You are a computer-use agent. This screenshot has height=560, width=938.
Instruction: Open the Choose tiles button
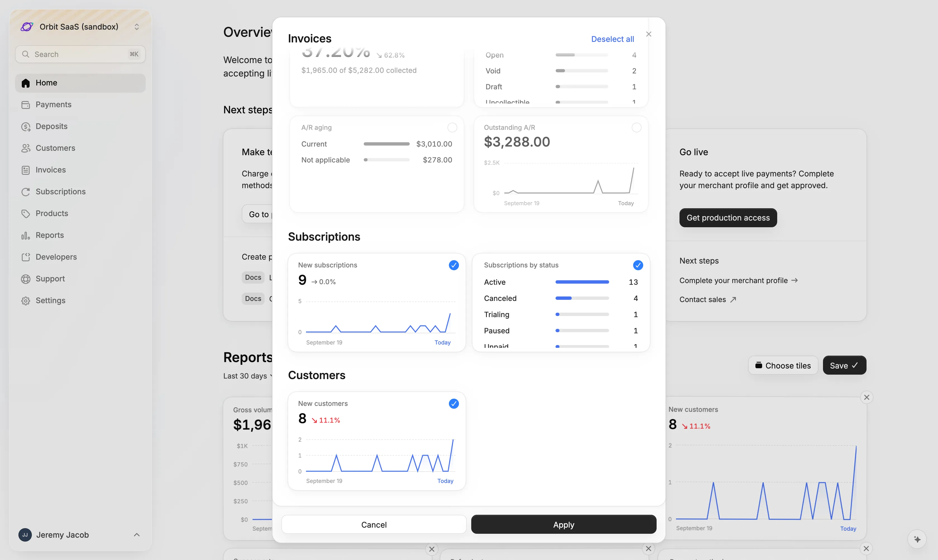(783, 365)
